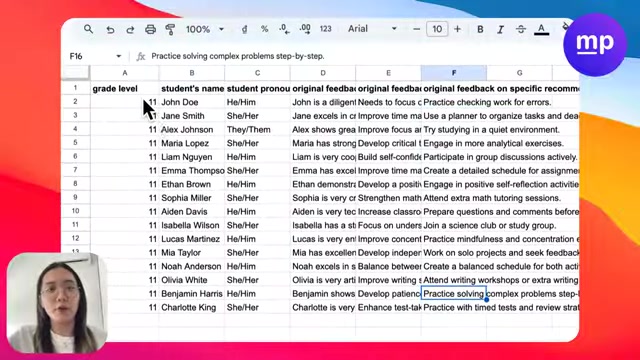Viewport: 640px width, 360px height.
Task: Select the 'Benjamin Harris' cell
Action: (192, 293)
